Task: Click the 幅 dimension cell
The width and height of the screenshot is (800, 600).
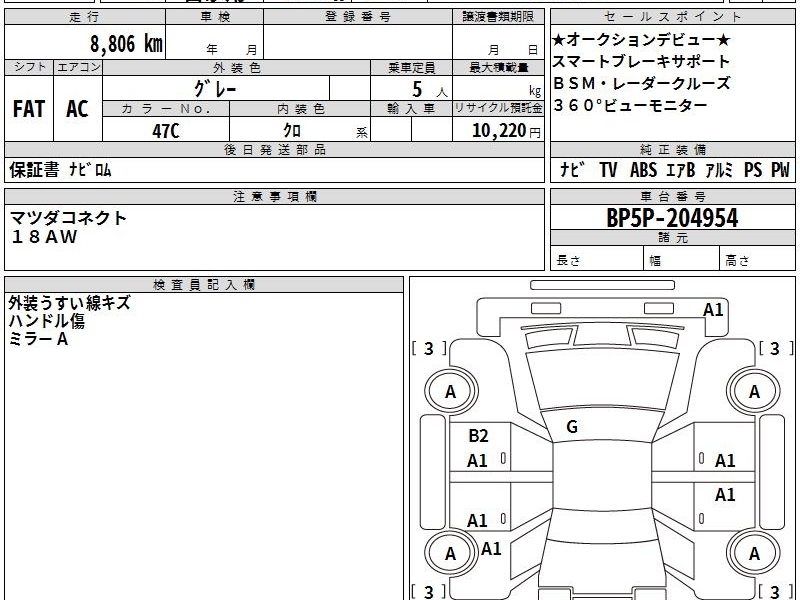Action: click(682, 260)
